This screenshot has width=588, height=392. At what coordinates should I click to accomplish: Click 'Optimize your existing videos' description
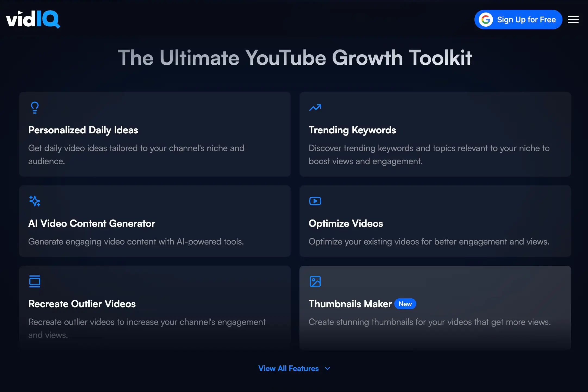[429, 242]
